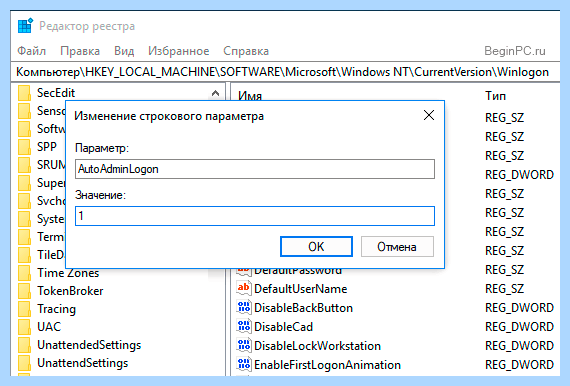The height and width of the screenshot is (386, 570).
Task: Select the SecEdit key
Action: click(56, 93)
